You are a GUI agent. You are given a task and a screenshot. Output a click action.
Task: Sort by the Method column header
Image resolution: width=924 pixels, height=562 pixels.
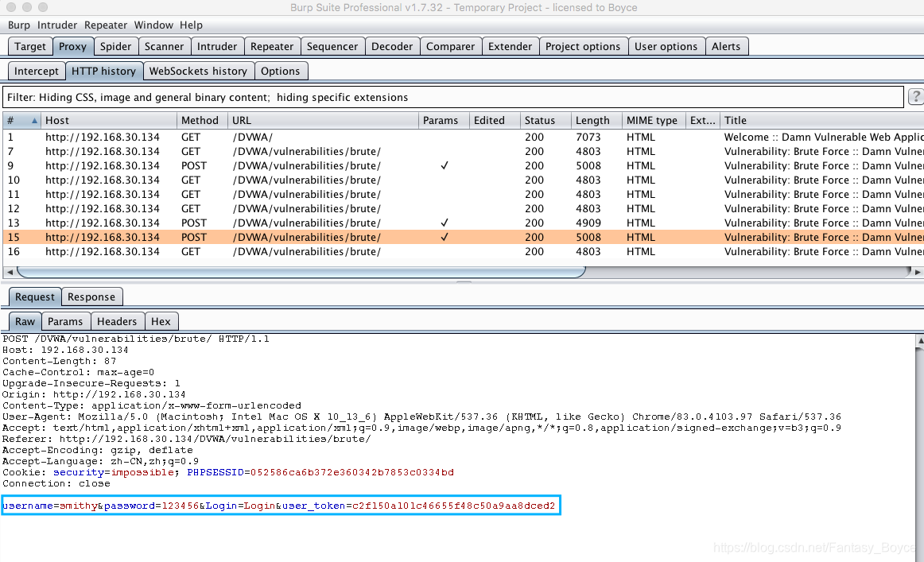(202, 120)
